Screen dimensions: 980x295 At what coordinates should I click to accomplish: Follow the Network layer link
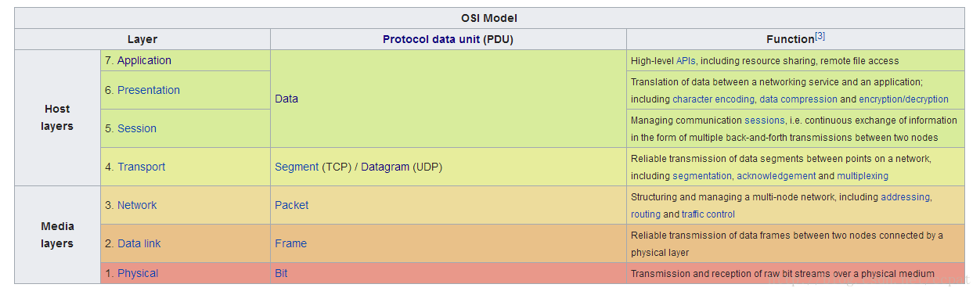click(137, 205)
